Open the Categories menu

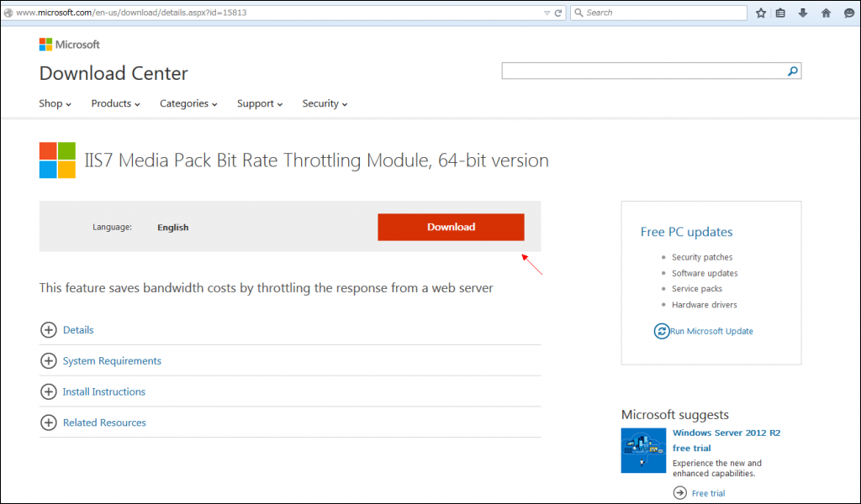pos(188,103)
